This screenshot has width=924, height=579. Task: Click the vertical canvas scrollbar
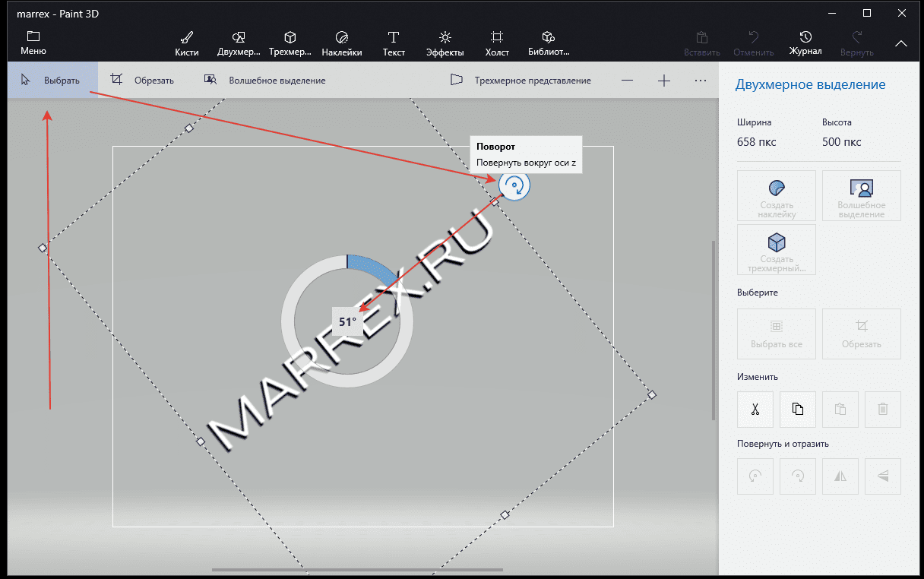(x=714, y=331)
